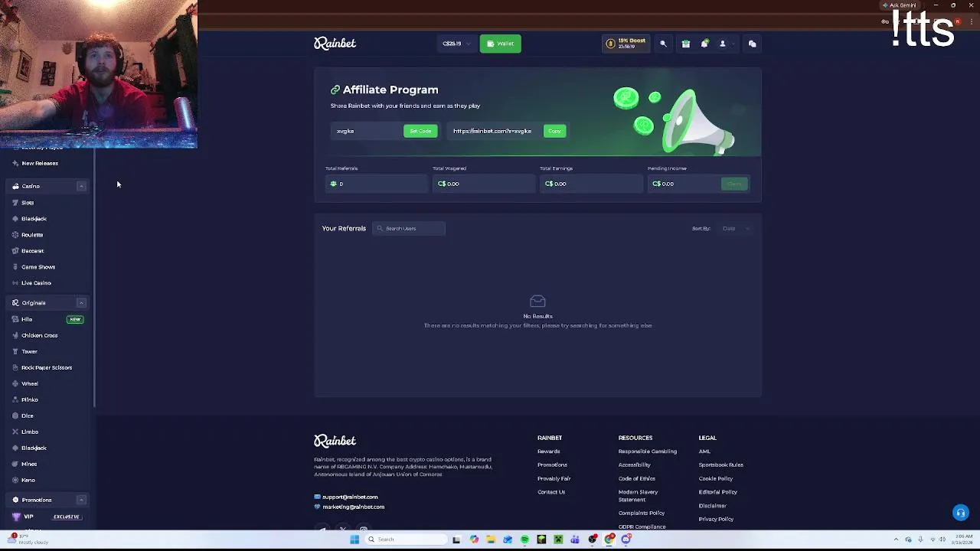Image resolution: width=980 pixels, height=551 pixels.
Task: Open New Releases in sidebar
Action: point(40,163)
